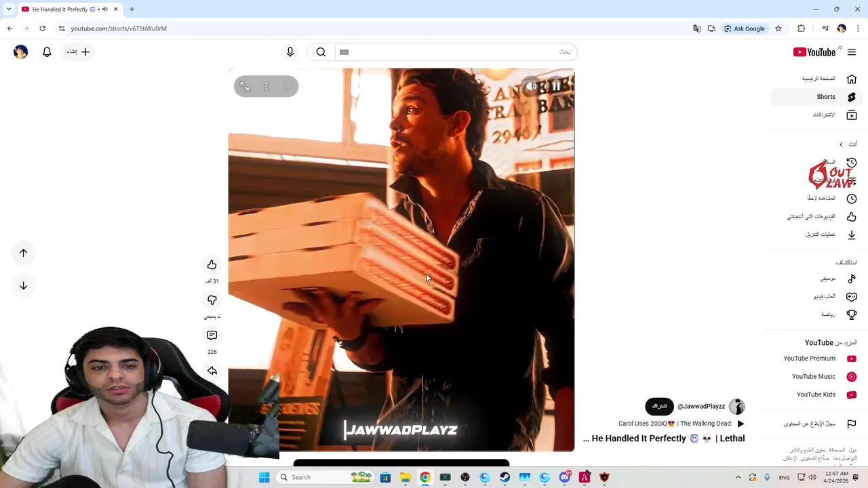Close the He Handled It Perfectly tab

click(115, 9)
